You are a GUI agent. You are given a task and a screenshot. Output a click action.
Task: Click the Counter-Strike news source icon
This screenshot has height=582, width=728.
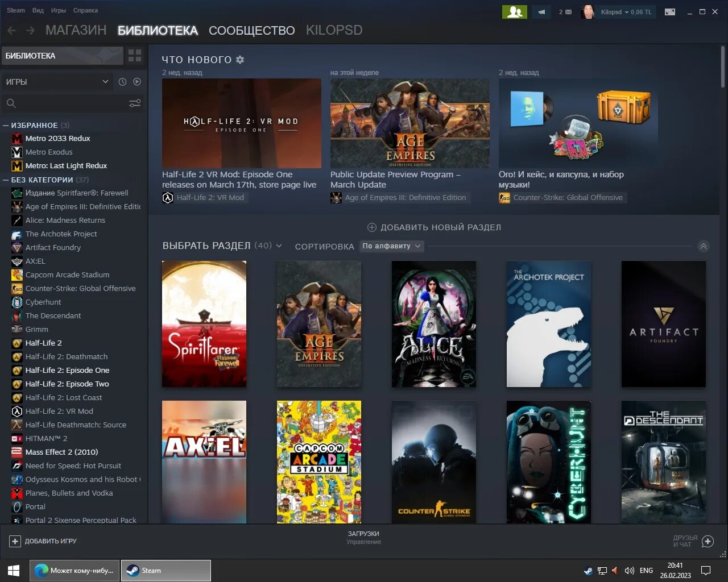tap(504, 198)
